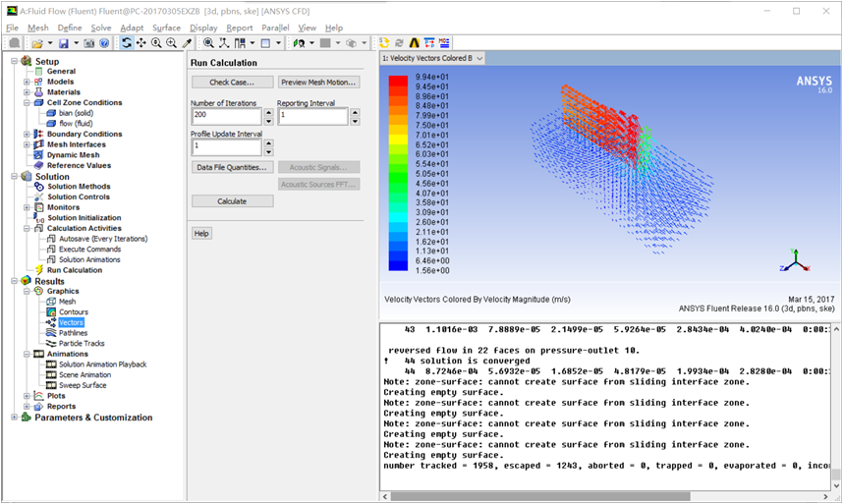Click the Calculate button
843x504 pixels.
point(232,201)
